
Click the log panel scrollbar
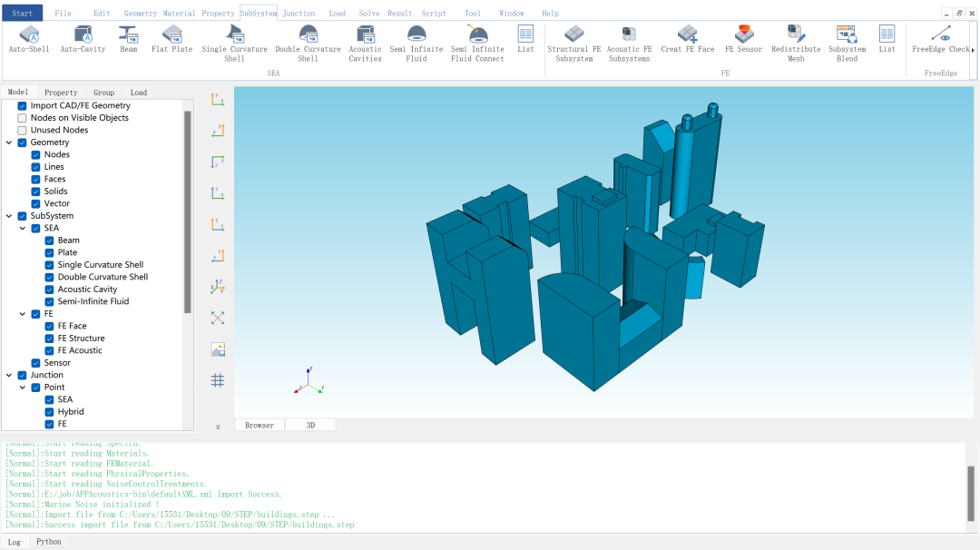tap(971, 493)
